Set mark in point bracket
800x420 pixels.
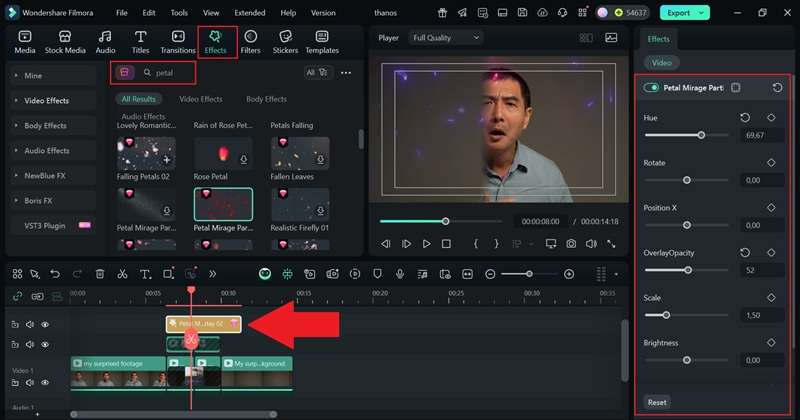pos(476,244)
